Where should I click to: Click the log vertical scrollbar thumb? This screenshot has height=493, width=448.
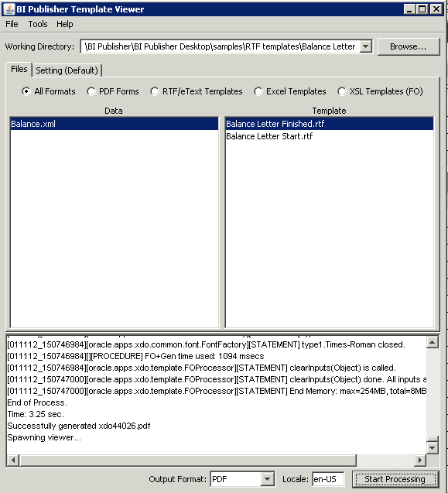click(x=433, y=439)
